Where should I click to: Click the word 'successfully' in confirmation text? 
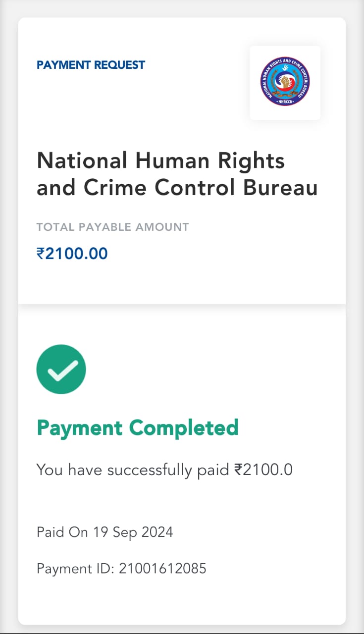tap(149, 470)
